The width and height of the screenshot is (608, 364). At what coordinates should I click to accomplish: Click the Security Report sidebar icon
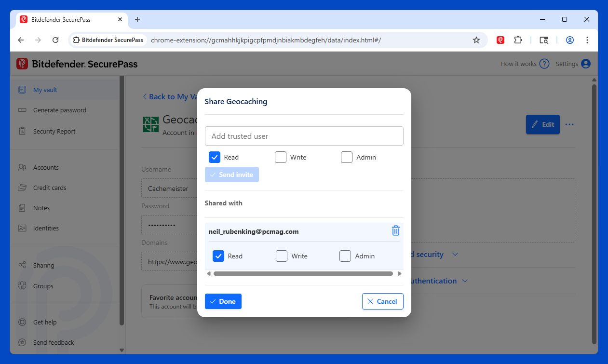pyautogui.click(x=22, y=131)
